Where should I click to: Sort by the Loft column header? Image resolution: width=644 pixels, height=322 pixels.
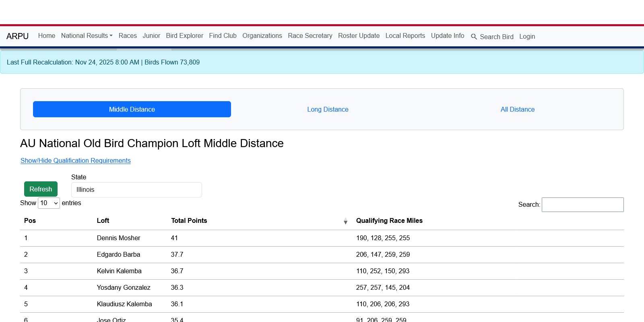[103, 221]
